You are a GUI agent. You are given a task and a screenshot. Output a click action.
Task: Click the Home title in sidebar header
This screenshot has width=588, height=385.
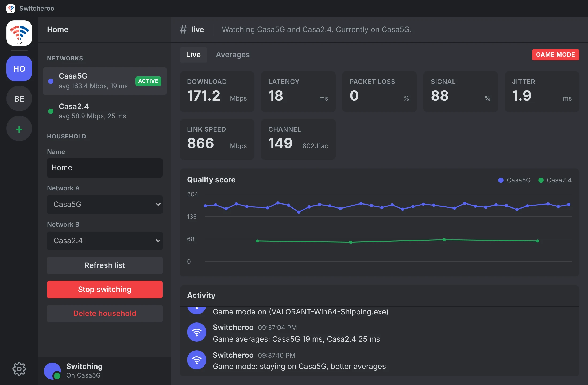[58, 29]
